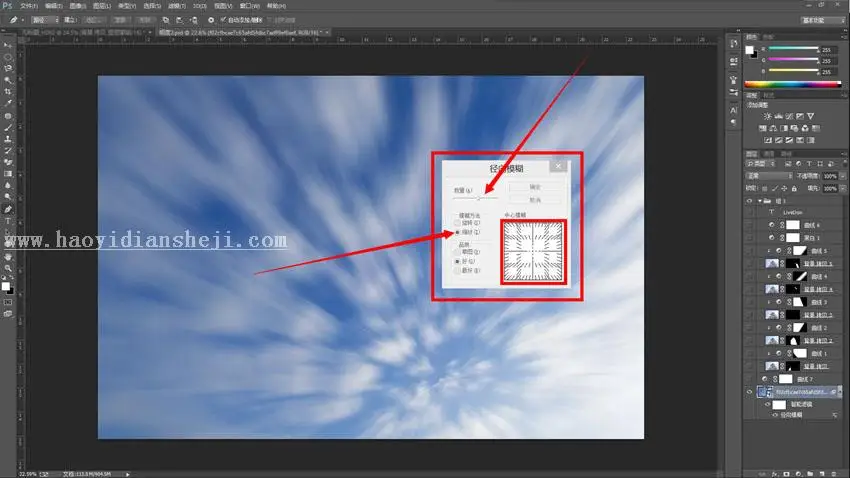Select the Eyedropper tool

pyautogui.click(x=8, y=103)
